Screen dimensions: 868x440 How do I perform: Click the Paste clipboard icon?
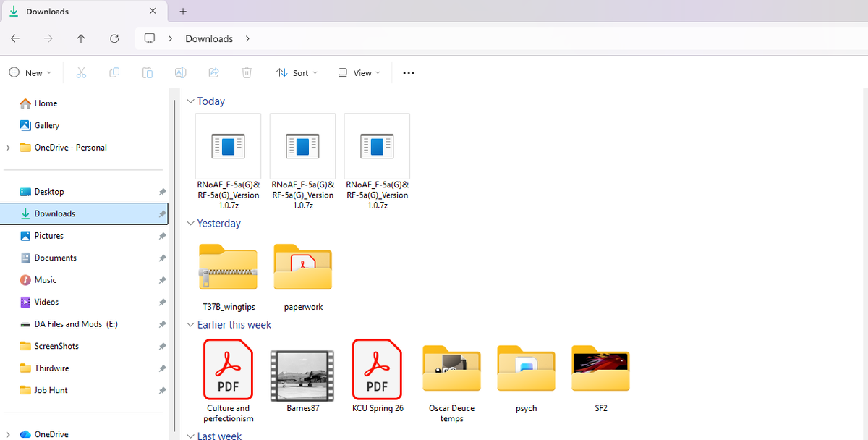click(x=148, y=72)
